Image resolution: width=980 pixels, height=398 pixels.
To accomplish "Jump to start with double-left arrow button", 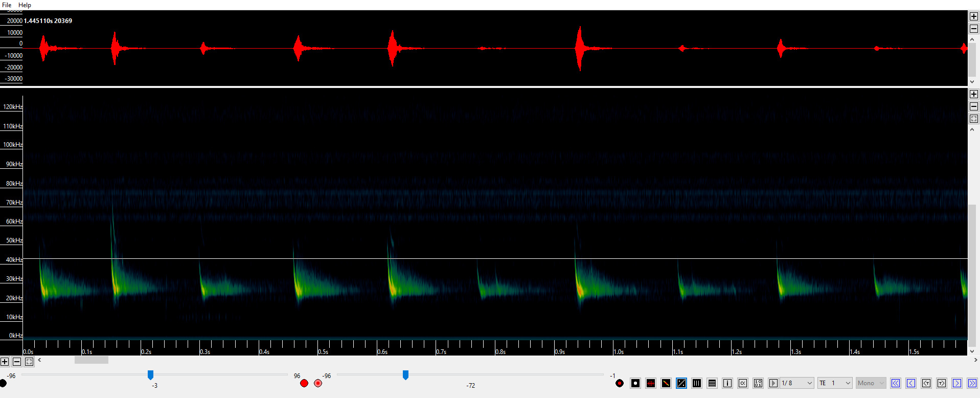I will point(896,383).
